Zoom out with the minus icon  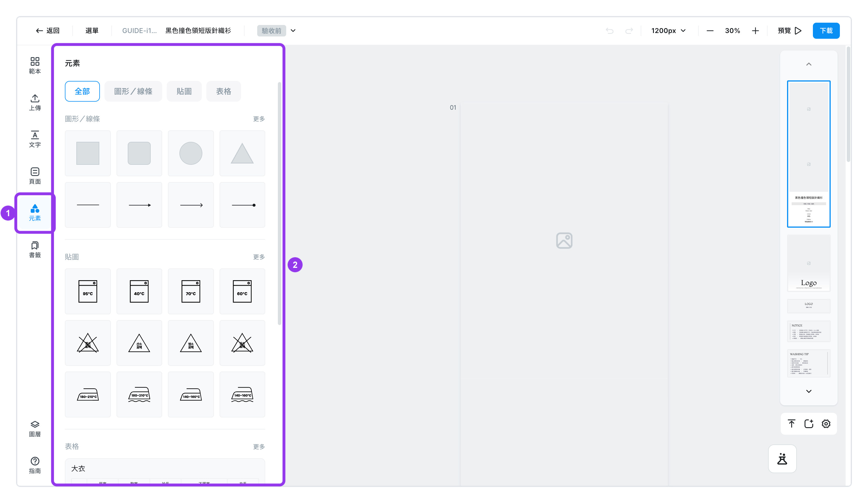(710, 31)
